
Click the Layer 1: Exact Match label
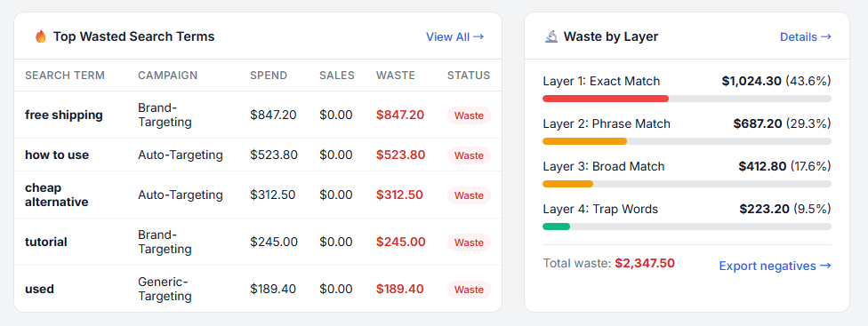tap(601, 81)
